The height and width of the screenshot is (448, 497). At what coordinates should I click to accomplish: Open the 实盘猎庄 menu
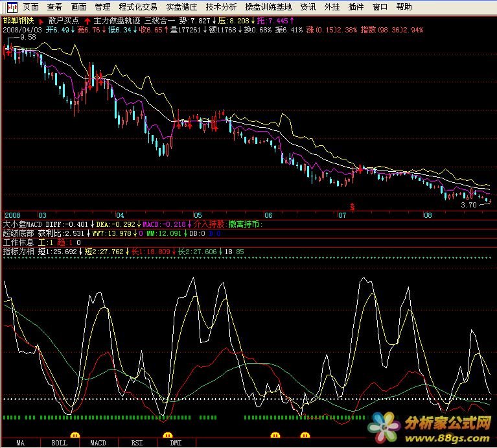pyautogui.click(x=181, y=7)
